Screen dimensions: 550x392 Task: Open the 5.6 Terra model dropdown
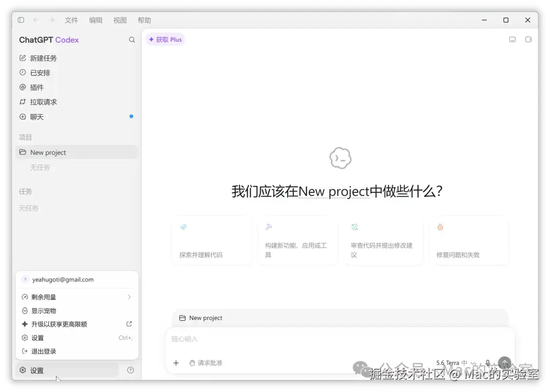456,363
